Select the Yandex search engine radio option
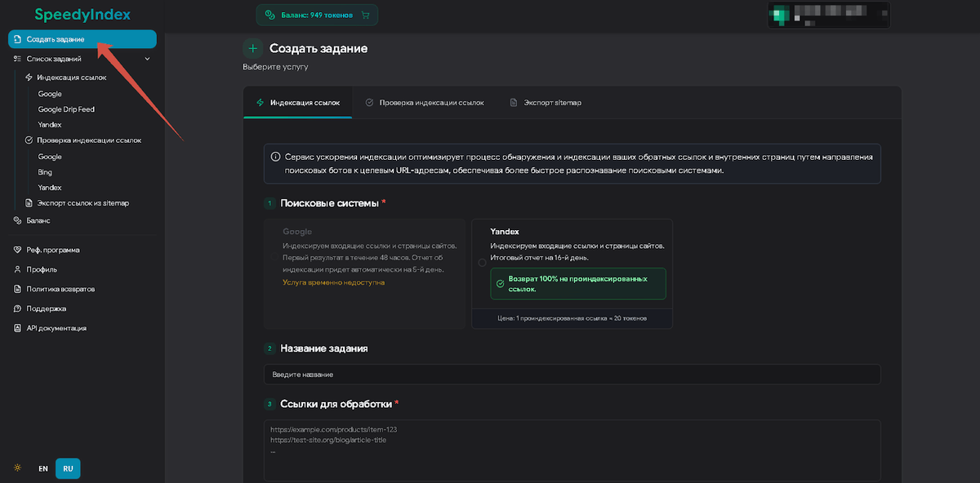The width and height of the screenshot is (980, 483). [482, 263]
